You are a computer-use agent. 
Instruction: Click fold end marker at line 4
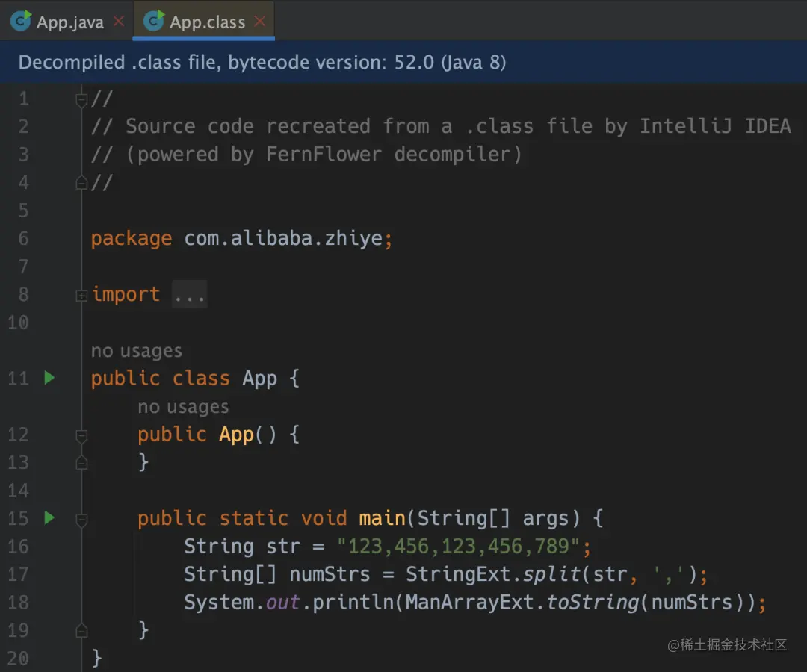click(x=81, y=182)
